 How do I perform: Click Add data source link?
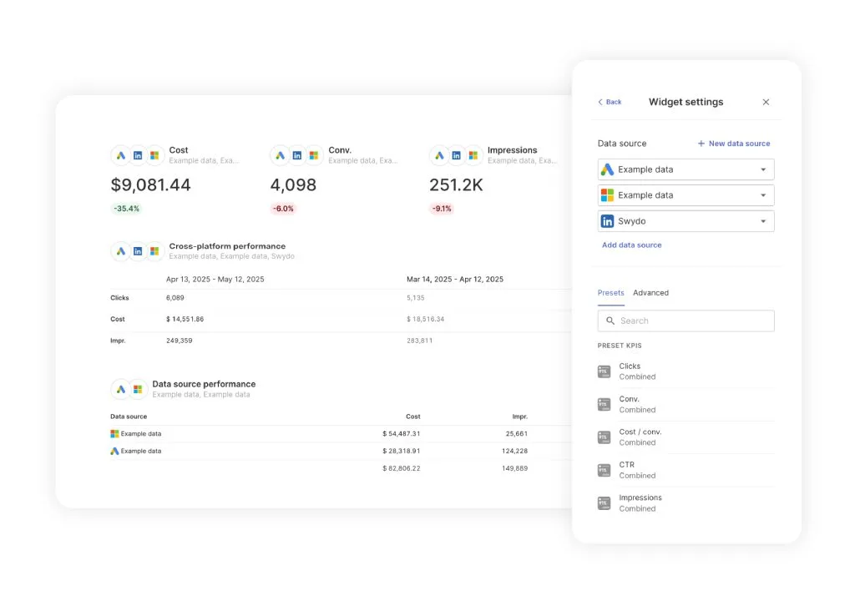click(x=631, y=245)
